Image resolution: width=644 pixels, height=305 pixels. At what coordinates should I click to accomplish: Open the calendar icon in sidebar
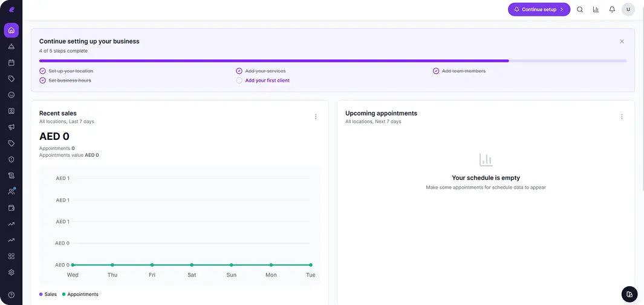(x=11, y=62)
